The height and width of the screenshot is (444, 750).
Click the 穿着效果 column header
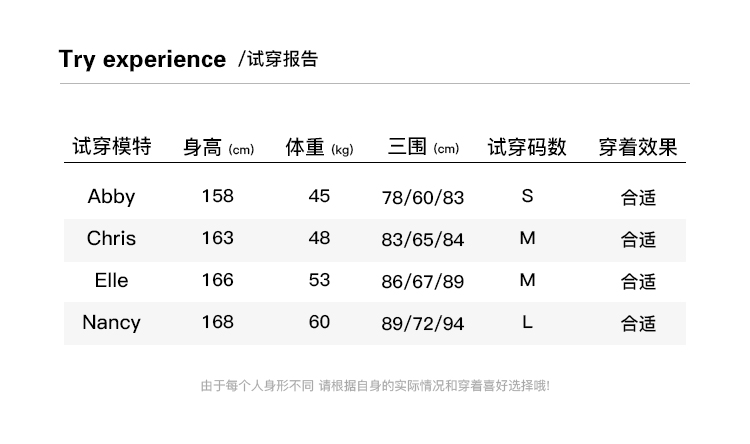[x=638, y=147]
